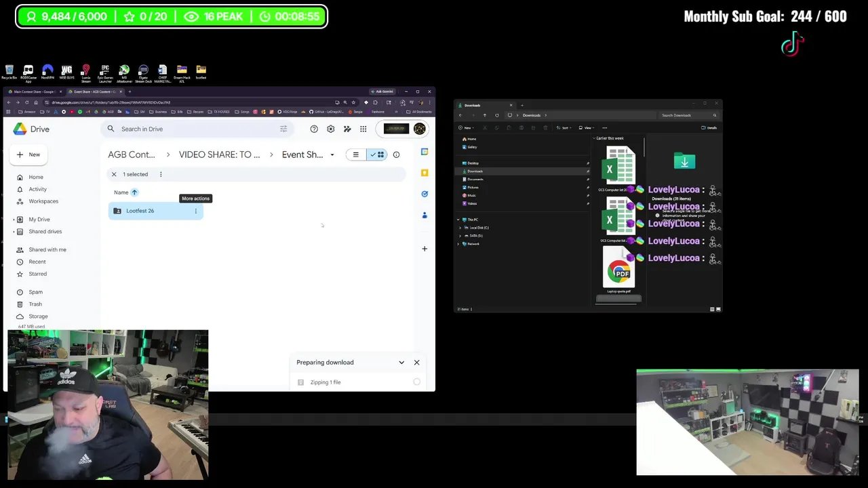Viewport: 868px width, 488px height.
Task: Select Event Share Chrome tab
Action: 94,91
